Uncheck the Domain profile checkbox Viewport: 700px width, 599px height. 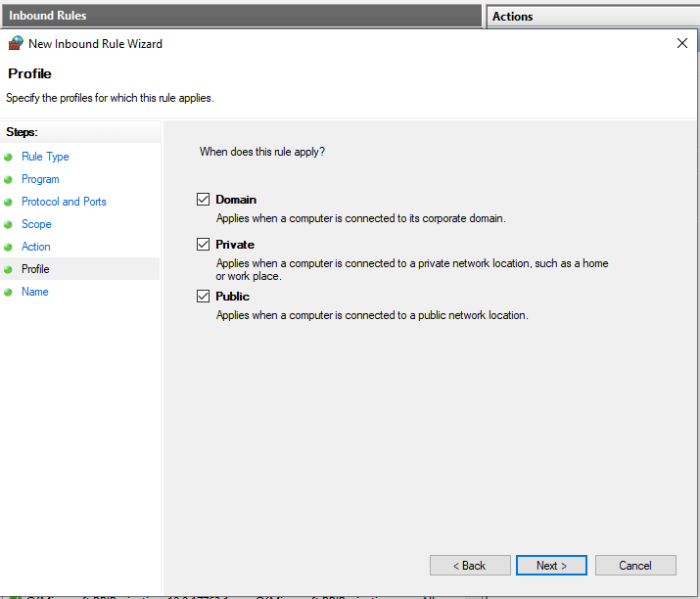tap(203, 199)
